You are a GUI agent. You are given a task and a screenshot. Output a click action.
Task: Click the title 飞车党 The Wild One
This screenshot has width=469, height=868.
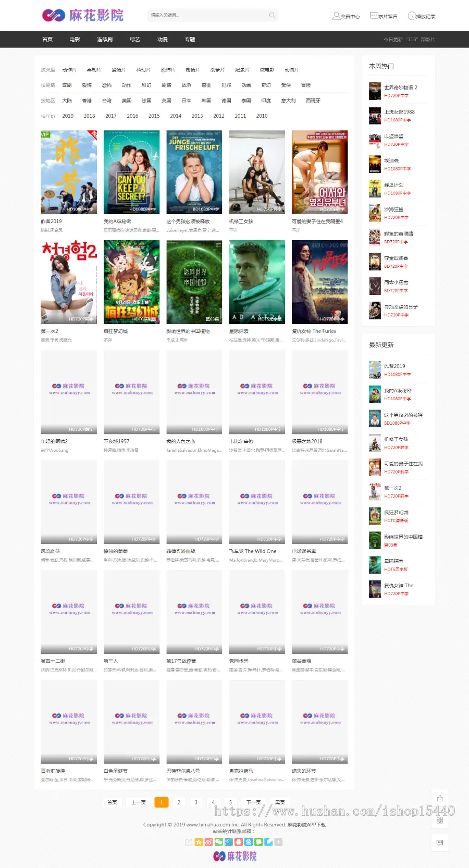tap(253, 551)
